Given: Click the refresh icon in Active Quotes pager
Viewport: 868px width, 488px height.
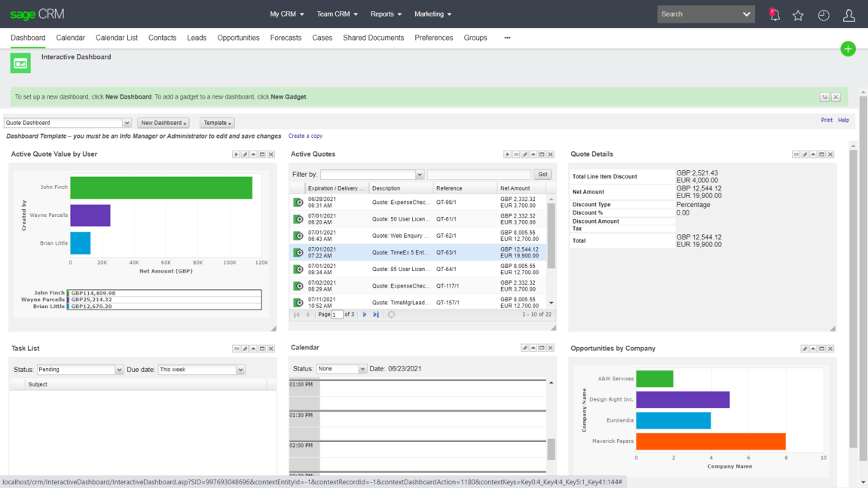Looking at the screenshot, I should pos(392,315).
